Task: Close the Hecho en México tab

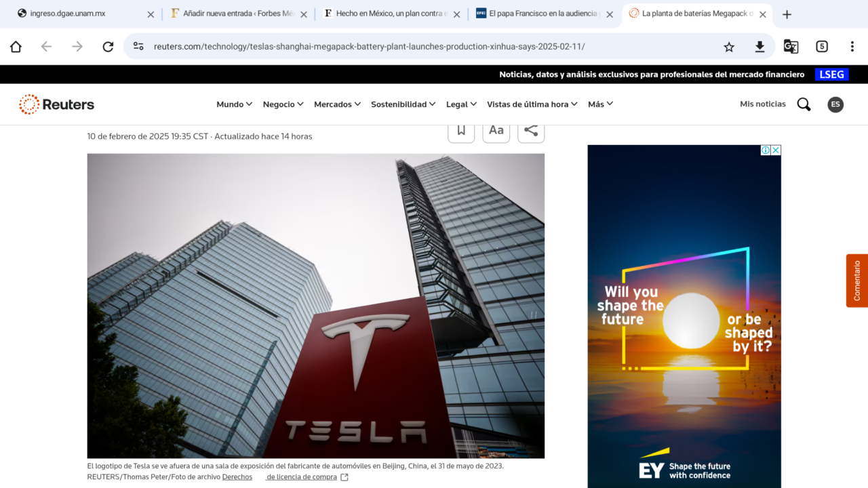Action: 456,14
